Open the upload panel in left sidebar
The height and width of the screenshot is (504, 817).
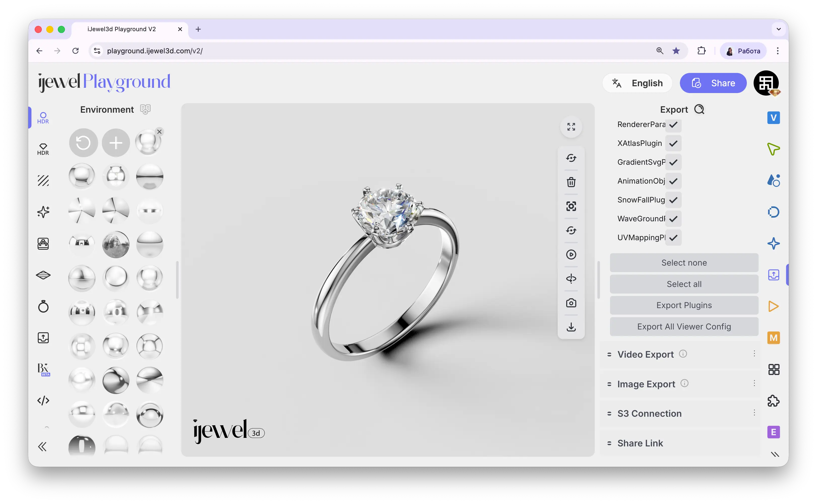click(43, 338)
